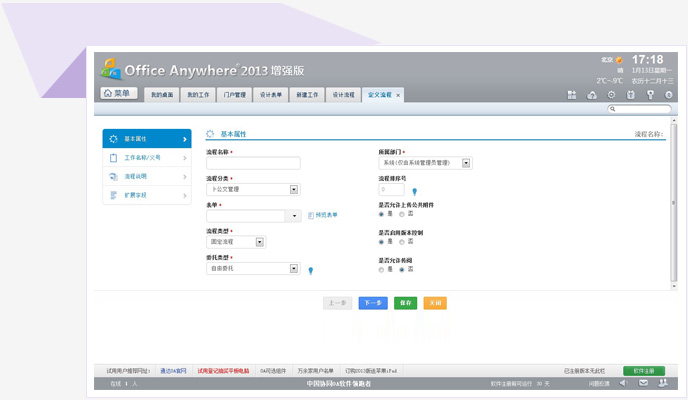This screenshot has width=688, height=400.
Task: Open the 流程类型 dropdown
Action: click(260, 242)
